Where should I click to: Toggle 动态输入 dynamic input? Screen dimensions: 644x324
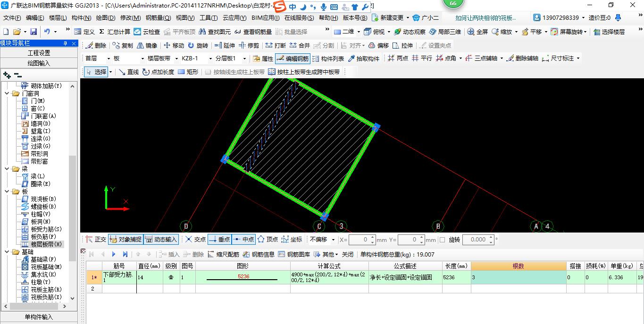pyautogui.click(x=161, y=240)
